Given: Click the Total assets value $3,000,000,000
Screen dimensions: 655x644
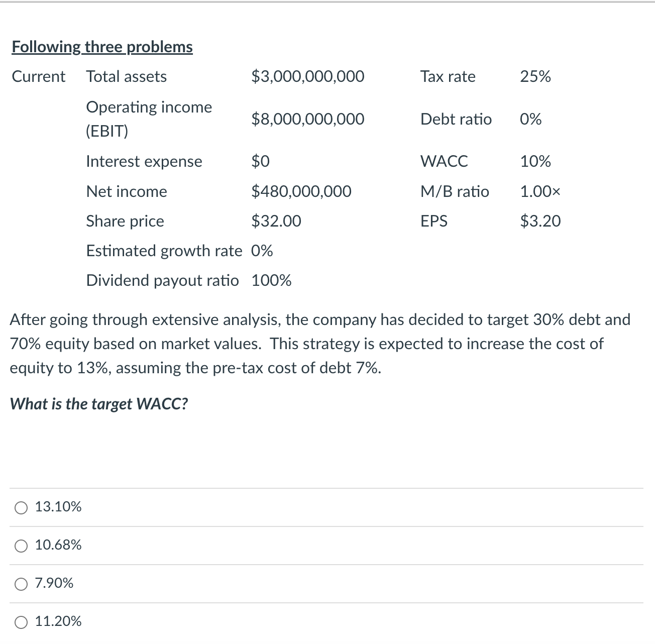Looking at the screenshot, I should coord(308,76).
